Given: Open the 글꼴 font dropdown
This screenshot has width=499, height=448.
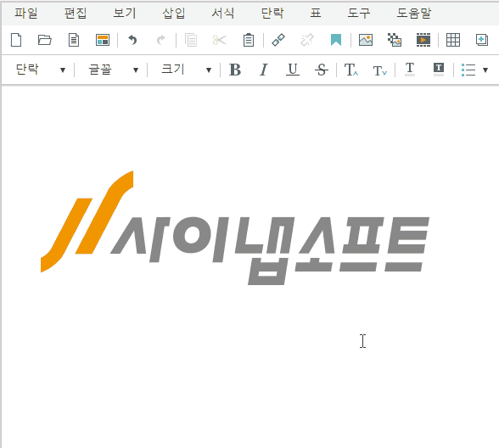Looking at the screenshot, I should [114, 70].
